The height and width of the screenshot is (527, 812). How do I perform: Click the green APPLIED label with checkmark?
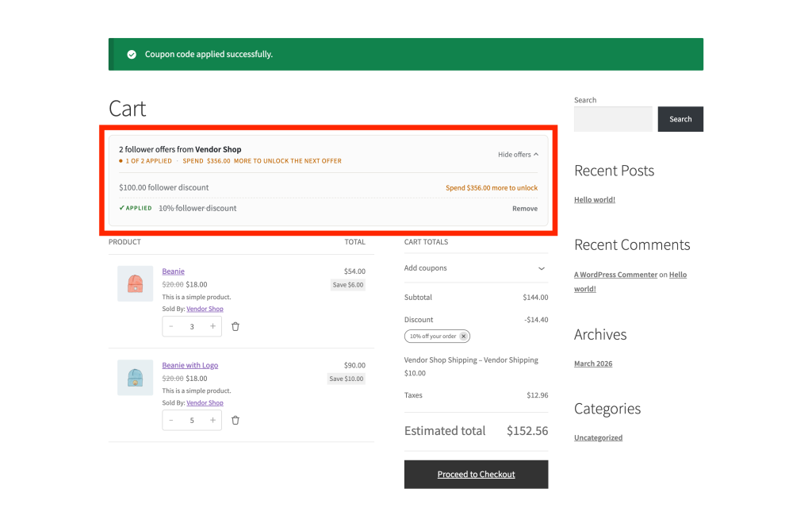[x=135, y=208]
